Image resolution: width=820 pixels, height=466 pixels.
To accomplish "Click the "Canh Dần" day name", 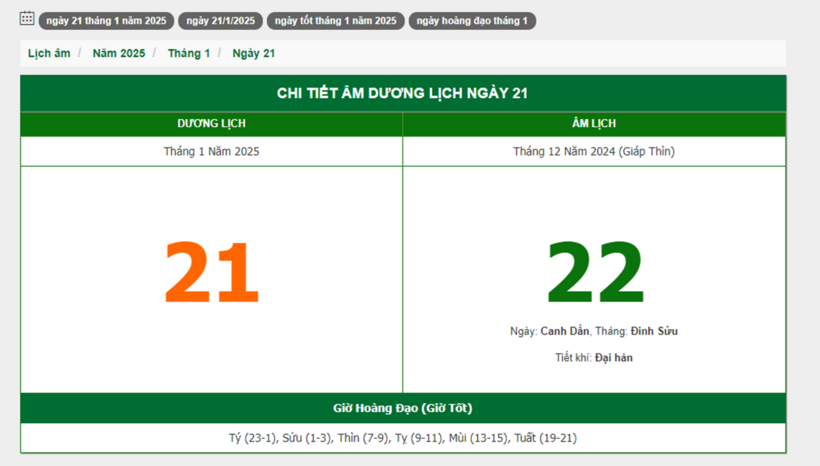I will click(565, 331).
